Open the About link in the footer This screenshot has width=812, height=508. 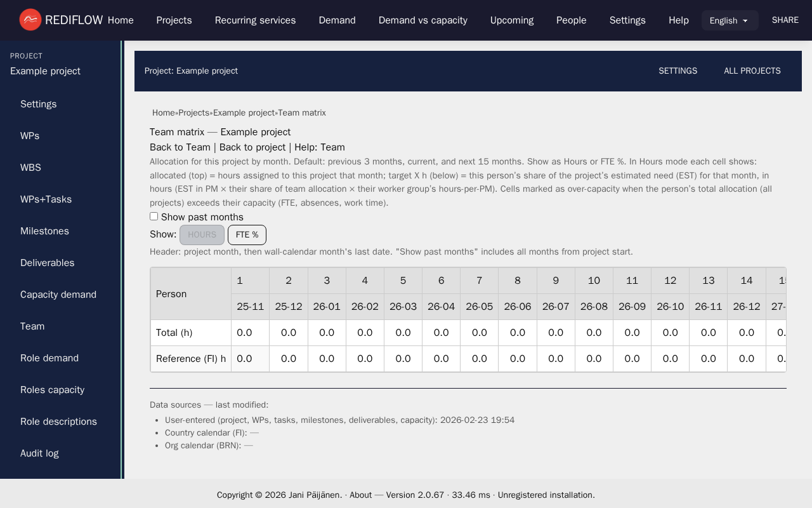(360, 495)
